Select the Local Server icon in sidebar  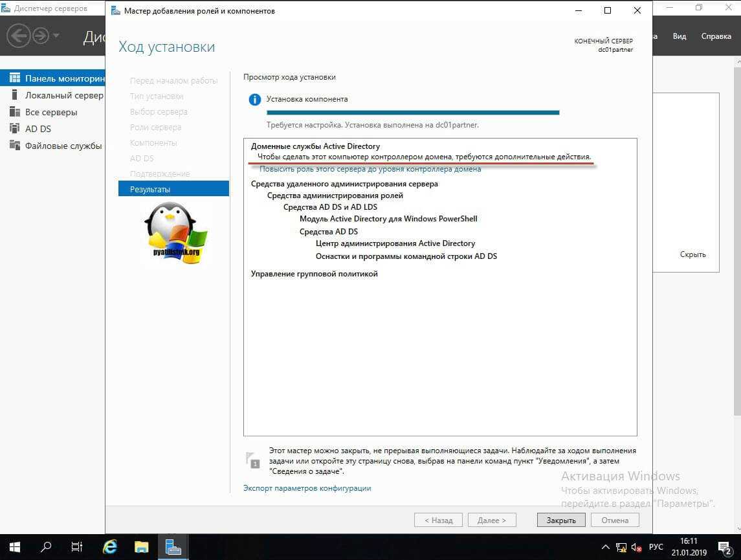tap(14, 95)
